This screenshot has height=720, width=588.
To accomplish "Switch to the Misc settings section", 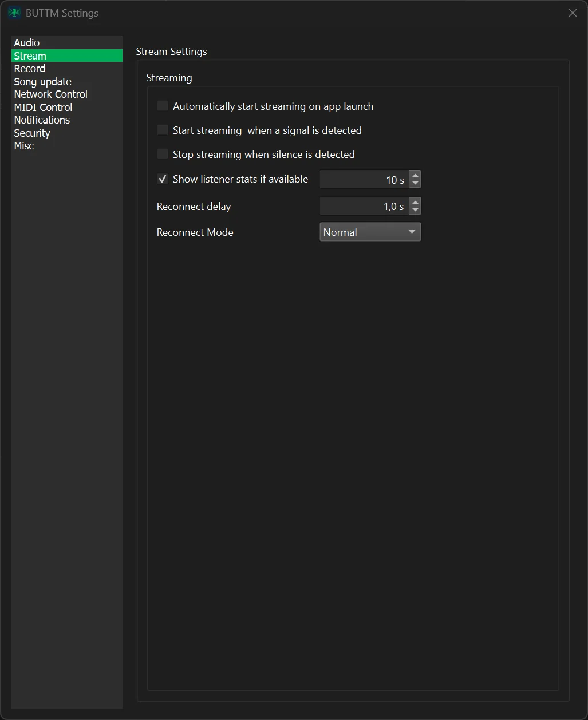I will 23,145.
